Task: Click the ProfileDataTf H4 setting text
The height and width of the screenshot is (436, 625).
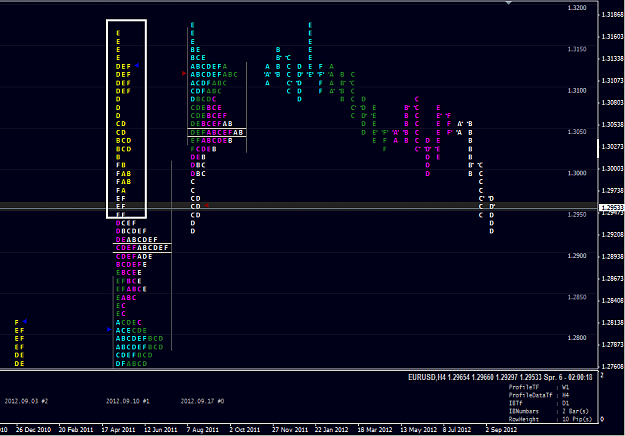Action: point(539,395)
